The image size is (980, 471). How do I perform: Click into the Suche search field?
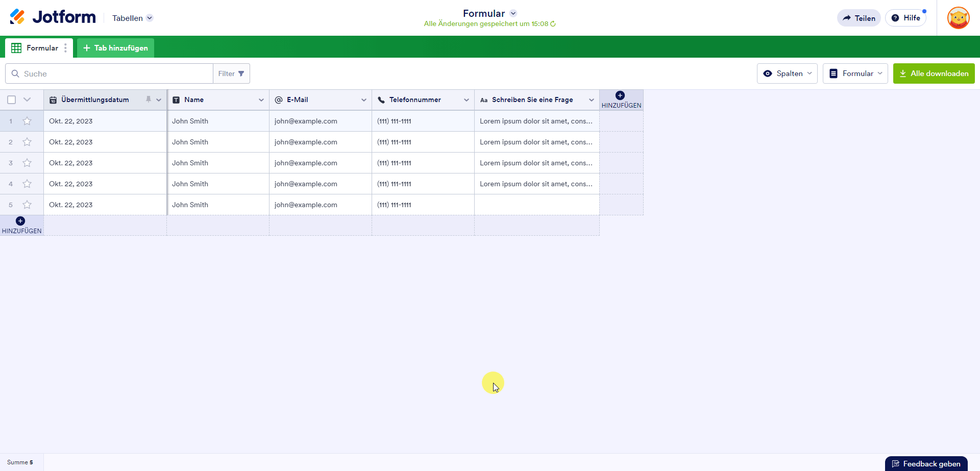click(109, 73)
